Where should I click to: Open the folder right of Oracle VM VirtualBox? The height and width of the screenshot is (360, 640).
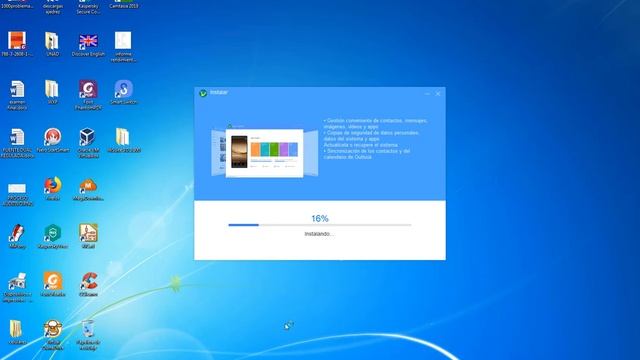pos(122,137)
